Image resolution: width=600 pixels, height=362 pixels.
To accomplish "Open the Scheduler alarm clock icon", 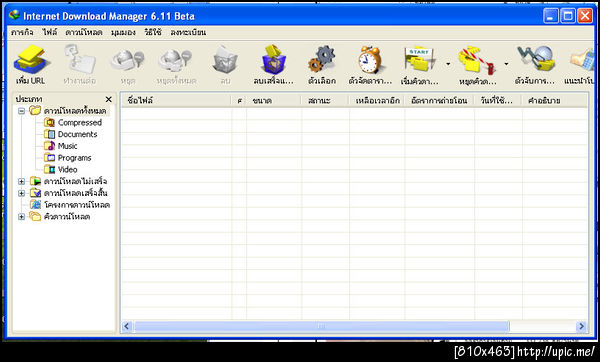I will coord(370,59).
